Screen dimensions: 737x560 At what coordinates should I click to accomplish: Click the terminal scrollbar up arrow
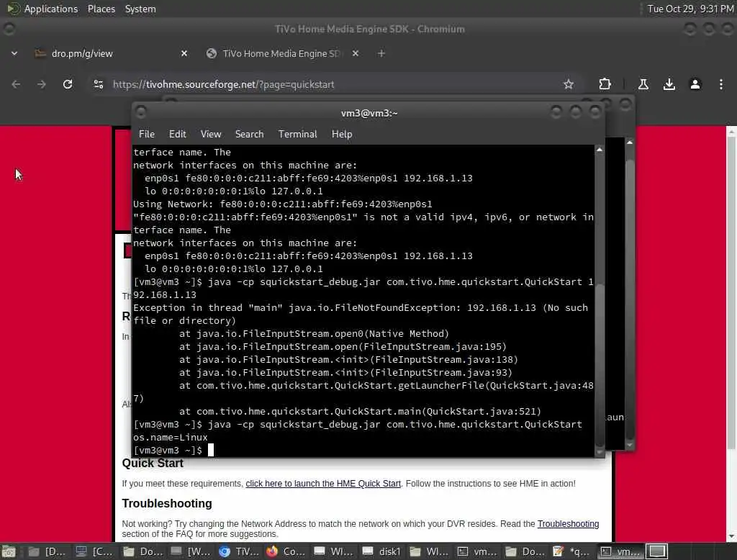point(600,150)
